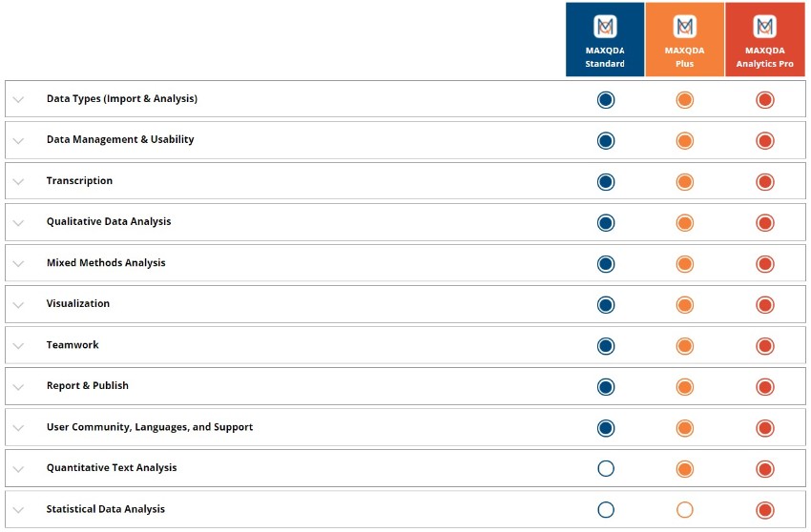Viewport: 811px width, 532px height.
Task: Click empty Standard circle for Quantitative Text Analysis
Action: pos(606,469)
